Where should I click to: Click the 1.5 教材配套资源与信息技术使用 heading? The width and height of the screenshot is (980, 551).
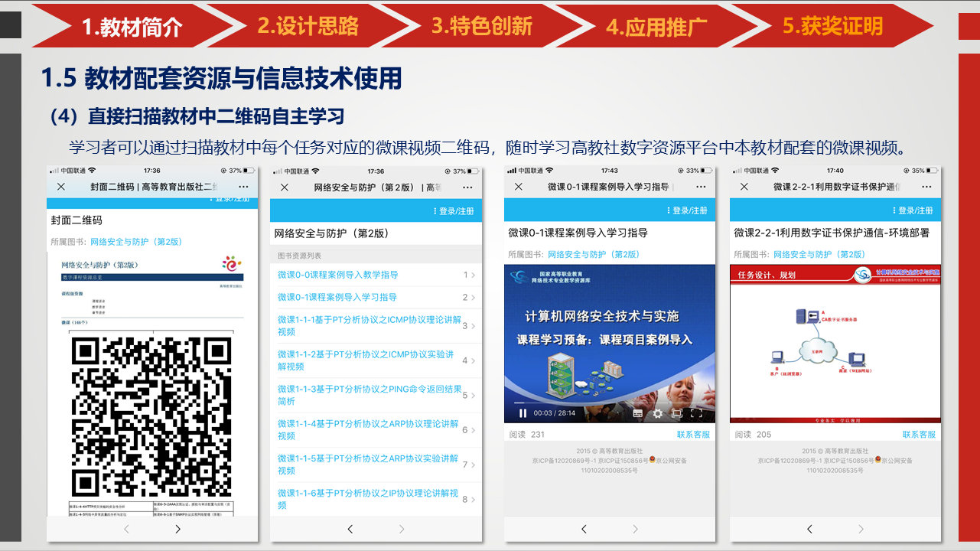[222, 78]
